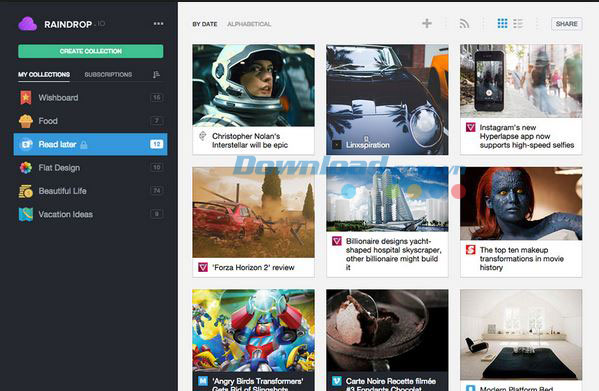Open the Vacation Ideas collection
The width and height of the screenshot is (599, 391).
click(91, 214)
